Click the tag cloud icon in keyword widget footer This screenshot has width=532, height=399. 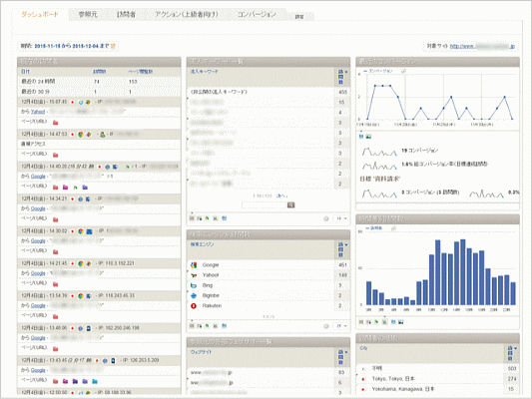point(224,218)
